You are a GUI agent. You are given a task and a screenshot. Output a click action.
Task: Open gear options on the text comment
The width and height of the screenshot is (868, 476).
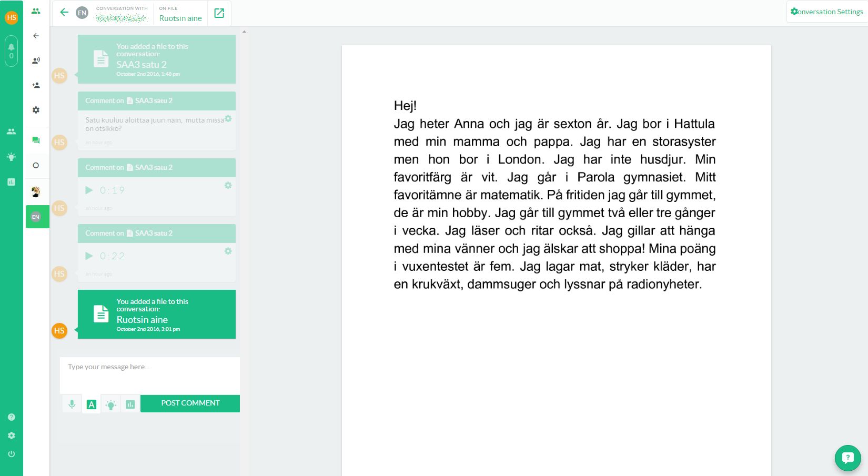(x=228, y=119)
